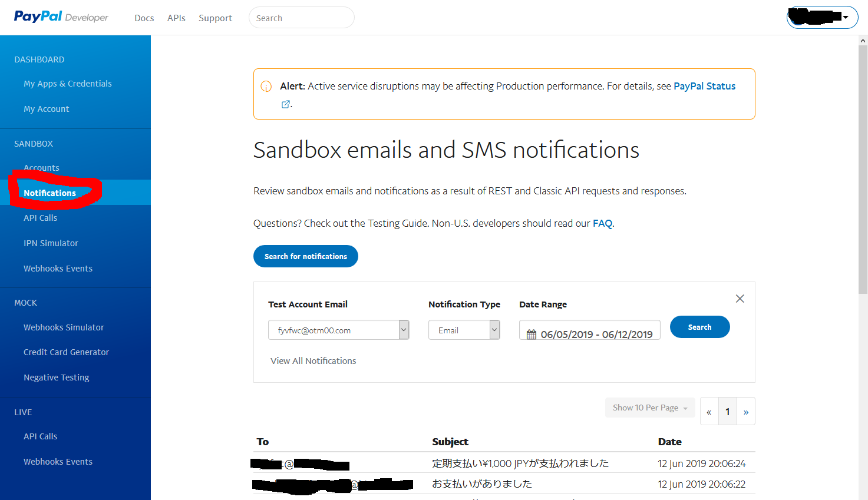Click the calendar icon in Date Range
Screen dimensions: 868x500
coord(532,335)
